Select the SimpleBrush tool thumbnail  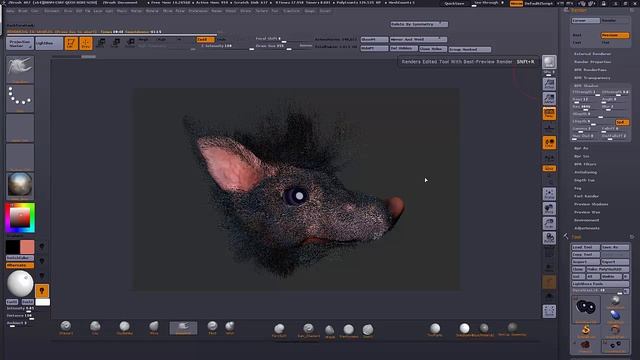pyautogui.click(x=586, y=331)
